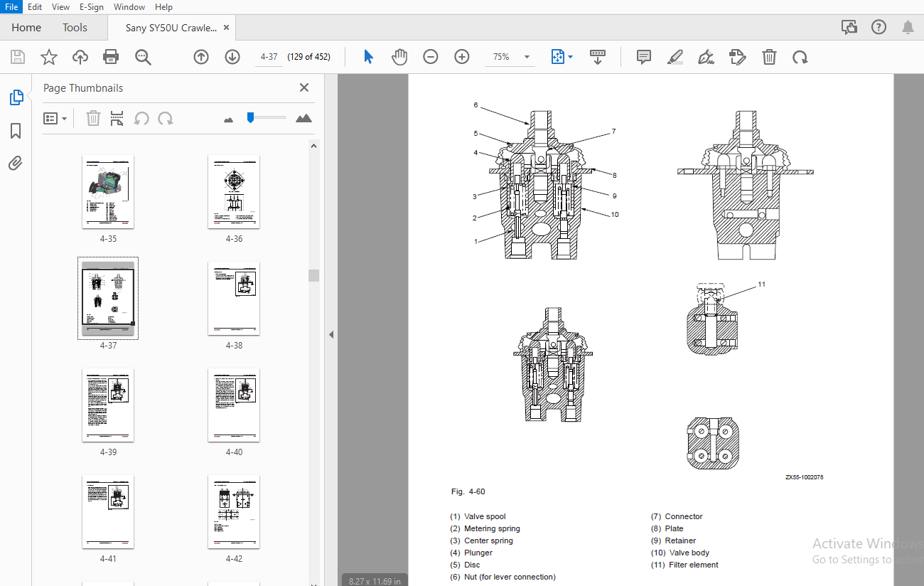Image resolution: width=924 pixels, height=586 pixels.
Task: Open Page Thumbnails sidebar icon
Action: (x=16, y=97)
